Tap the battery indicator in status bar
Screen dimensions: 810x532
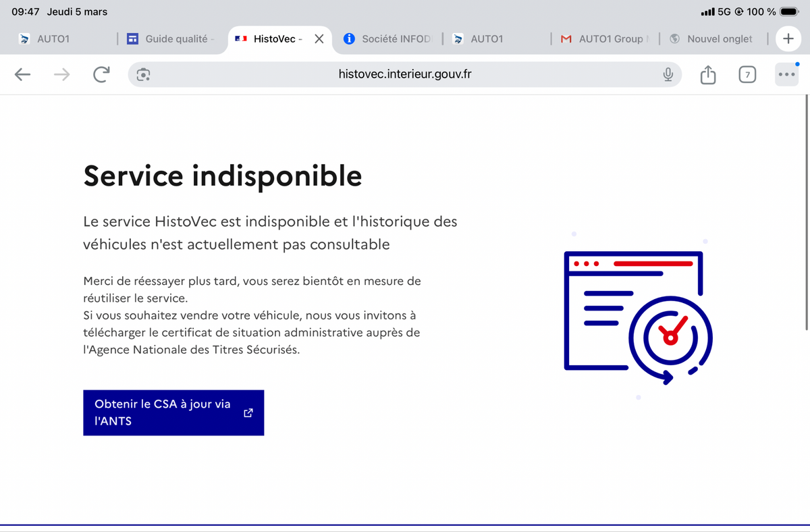point(789,11)
